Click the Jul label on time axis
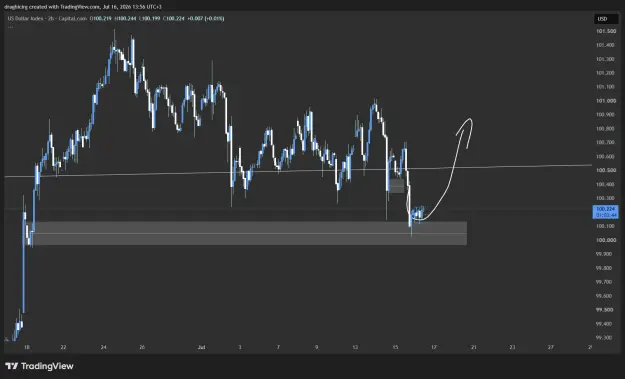 tap(201, 347)
